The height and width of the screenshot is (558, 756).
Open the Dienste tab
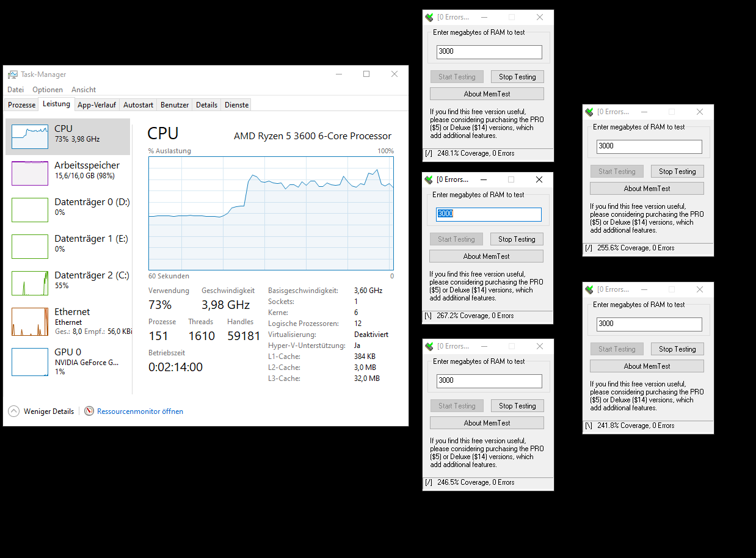click(236, 105)
